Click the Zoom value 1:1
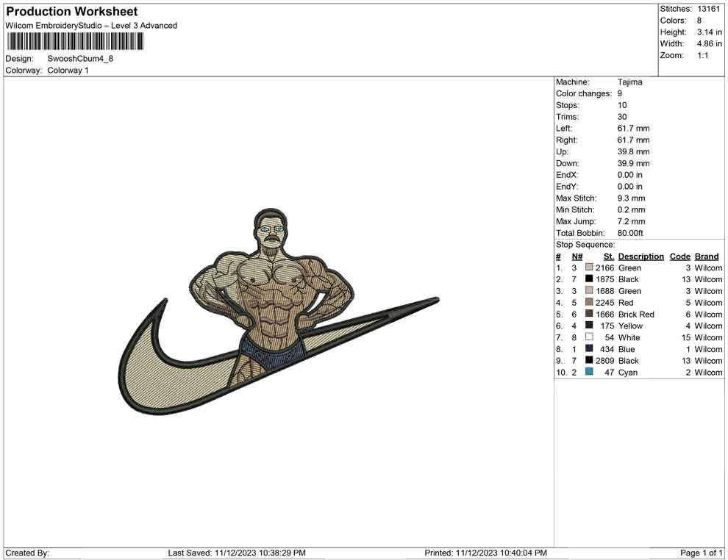The width and height of the screenshot is (728, 560). (702, 55)
